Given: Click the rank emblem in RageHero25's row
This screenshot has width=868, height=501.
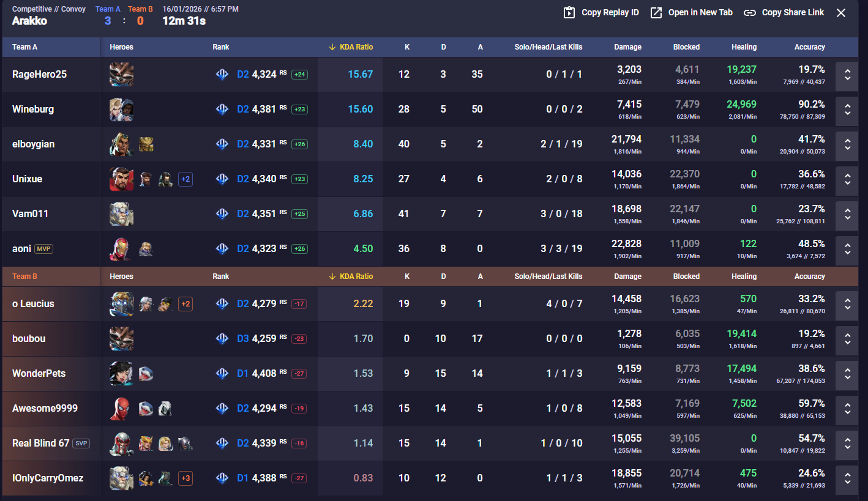Looking at the screenshot, I should (222, 75).
